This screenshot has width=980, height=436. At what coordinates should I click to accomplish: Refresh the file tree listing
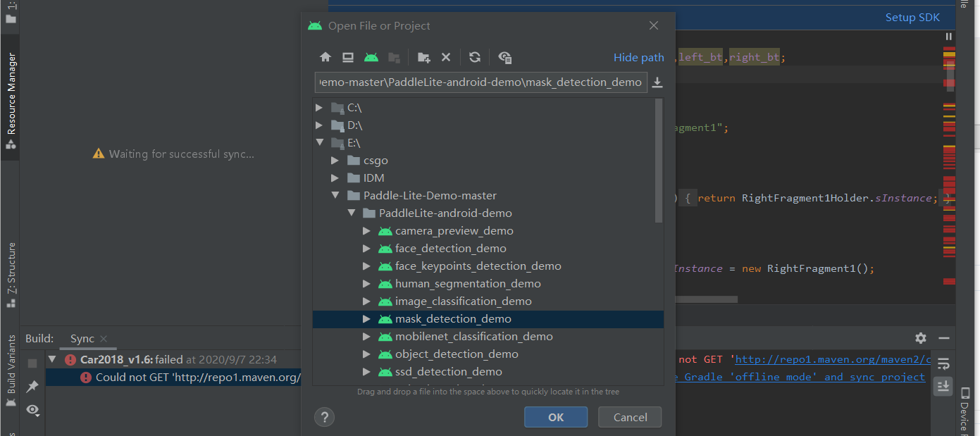[x=474, y=57]
